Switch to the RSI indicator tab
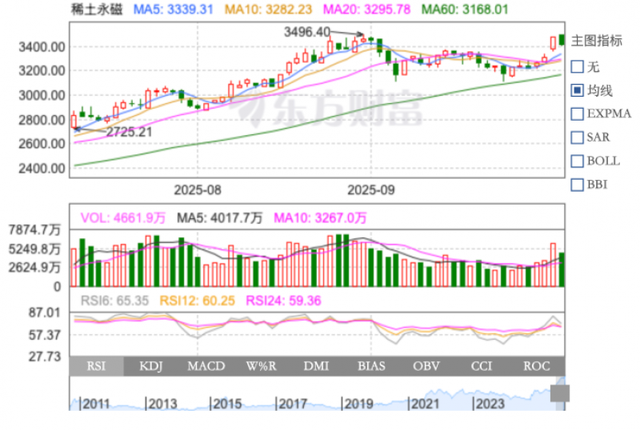The width and height of the screenshot is (640, 430). click(96, 366)
